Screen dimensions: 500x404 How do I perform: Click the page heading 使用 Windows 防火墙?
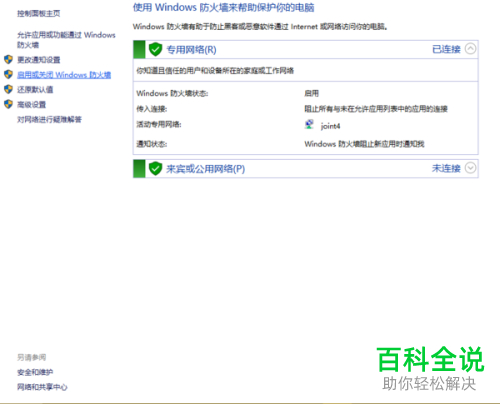coord(224,7)
